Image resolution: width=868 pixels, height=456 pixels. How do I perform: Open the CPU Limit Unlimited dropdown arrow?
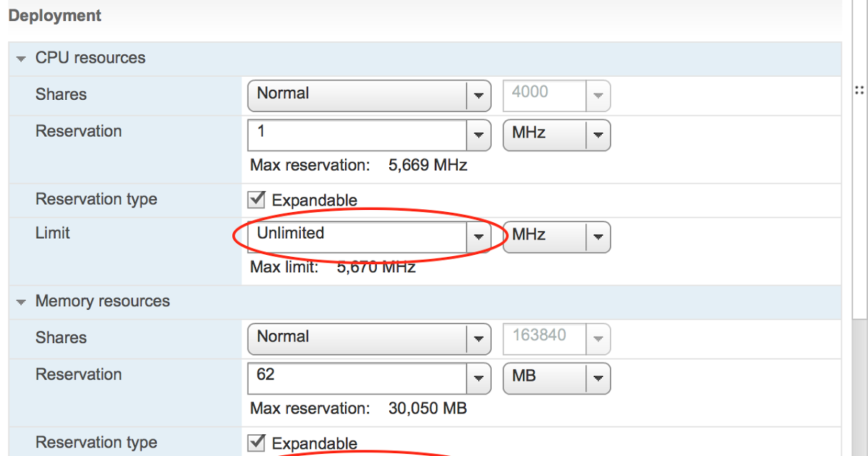click(477, 237)
